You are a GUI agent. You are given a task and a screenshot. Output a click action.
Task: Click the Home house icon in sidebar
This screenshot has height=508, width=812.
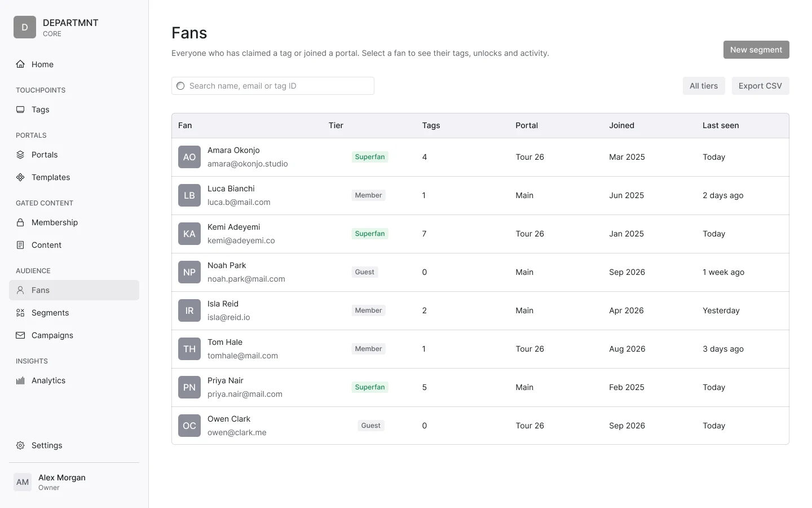[20, 64]
